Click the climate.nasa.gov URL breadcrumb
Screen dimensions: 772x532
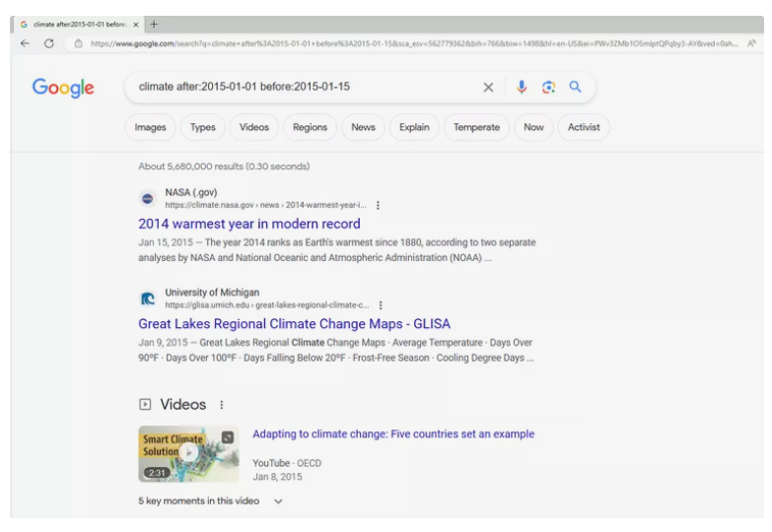(265, 205)
